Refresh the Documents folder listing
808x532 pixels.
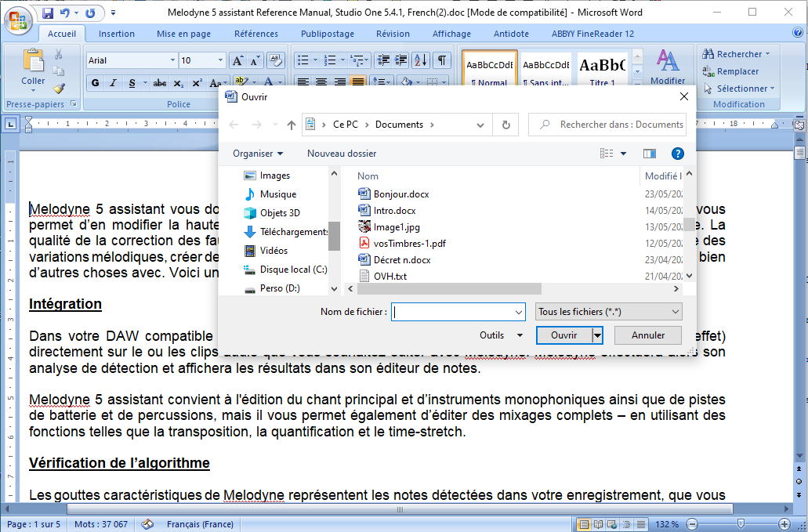(506, 125)
